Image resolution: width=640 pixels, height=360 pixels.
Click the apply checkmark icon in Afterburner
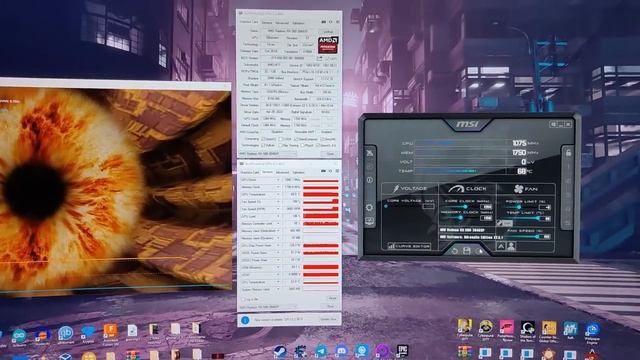click(x=480, y=251)
